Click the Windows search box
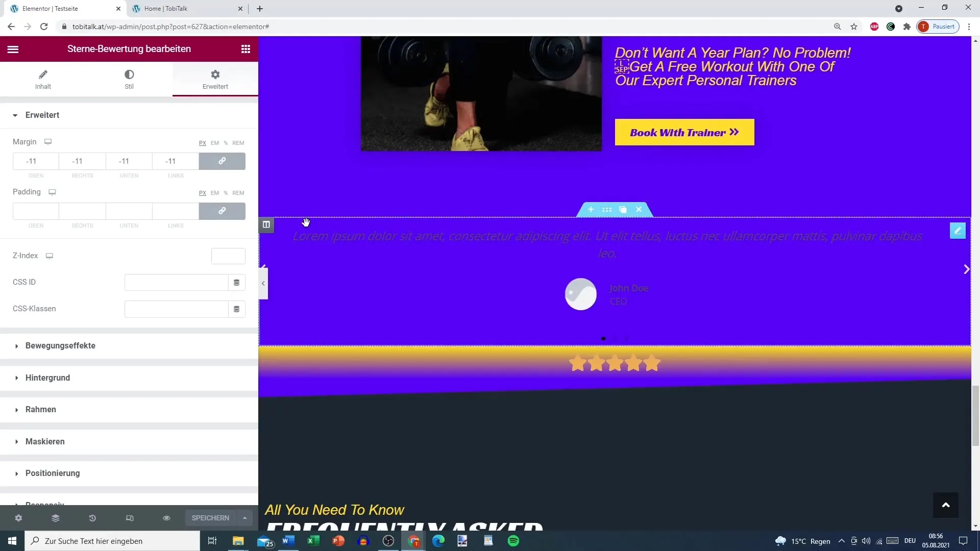 (112, 541)
